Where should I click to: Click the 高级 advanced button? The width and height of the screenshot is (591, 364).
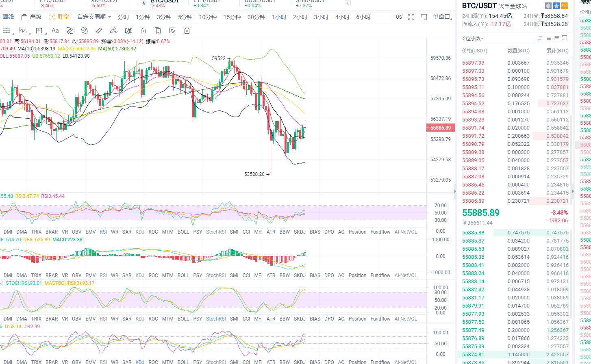[31, 17]
